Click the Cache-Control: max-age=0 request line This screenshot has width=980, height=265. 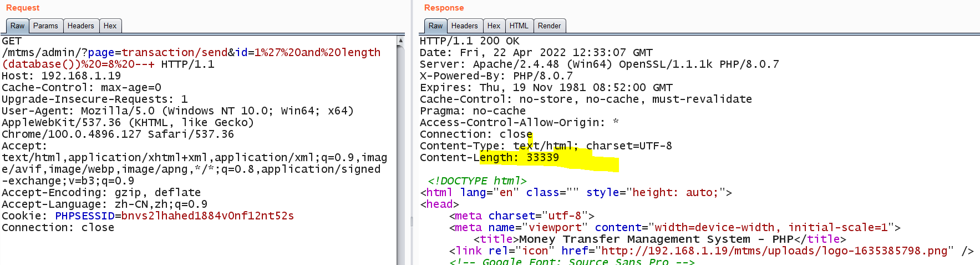click(82, 88)
